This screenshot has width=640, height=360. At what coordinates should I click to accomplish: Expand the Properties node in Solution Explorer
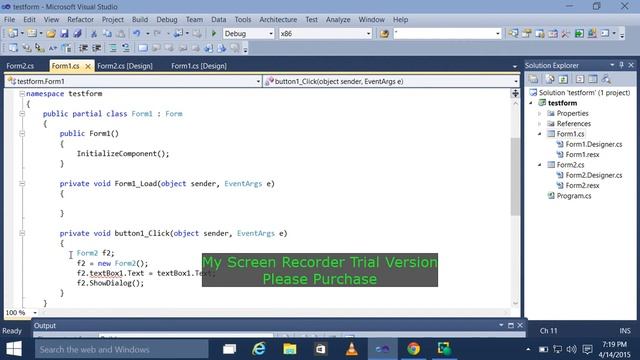[540, 113]
